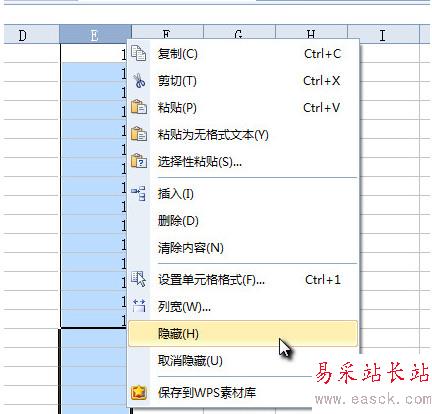
Task: Click the Copy icon in context menu
Action: click(138, 53)
